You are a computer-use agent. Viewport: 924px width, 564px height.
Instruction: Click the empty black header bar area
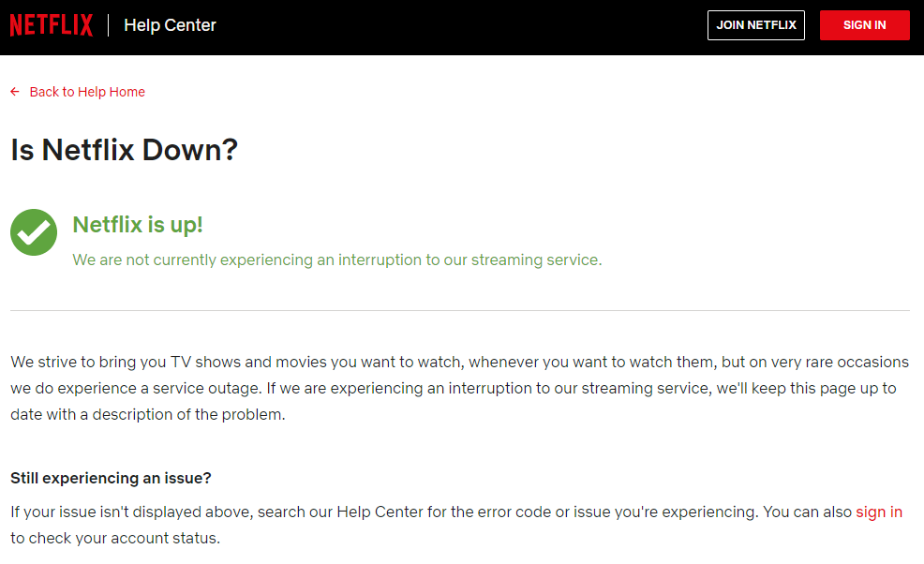tap(459, 26)
